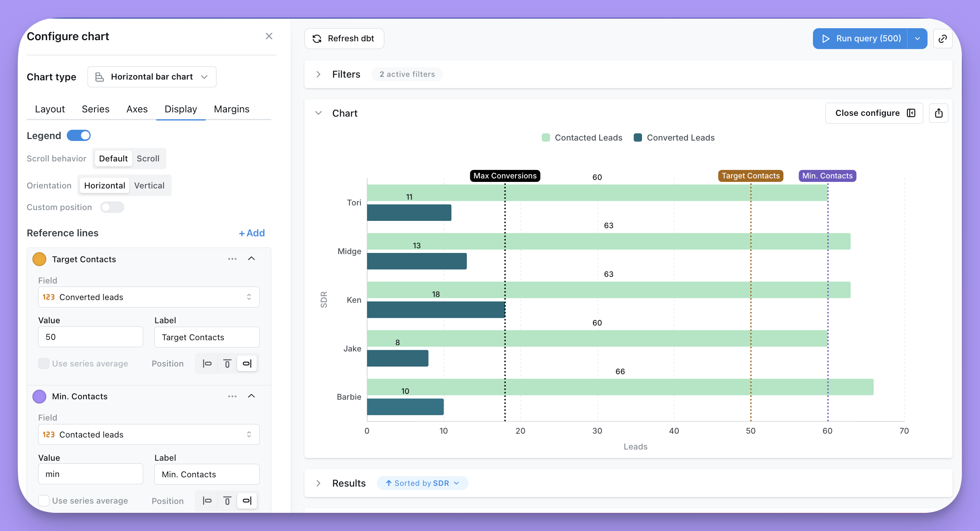This screenshot has width=980, height=531.
Task: Expand the Results section
Action: click(318, 483)
